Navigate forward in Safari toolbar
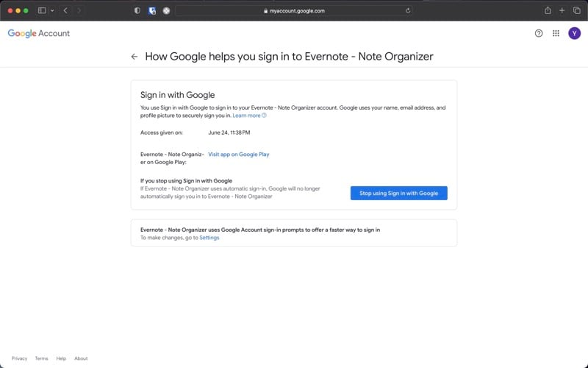This screenshot has height=368, width=588. (x=79, y=10)
